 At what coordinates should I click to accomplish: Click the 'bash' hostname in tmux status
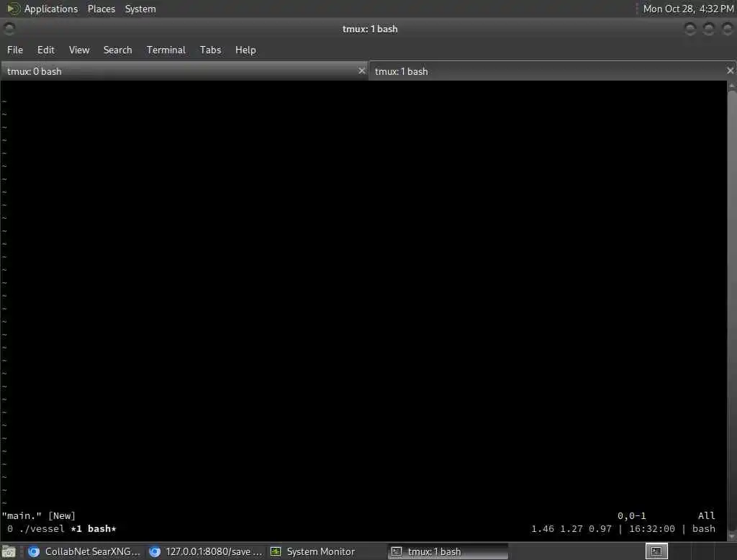coord(704,529)
